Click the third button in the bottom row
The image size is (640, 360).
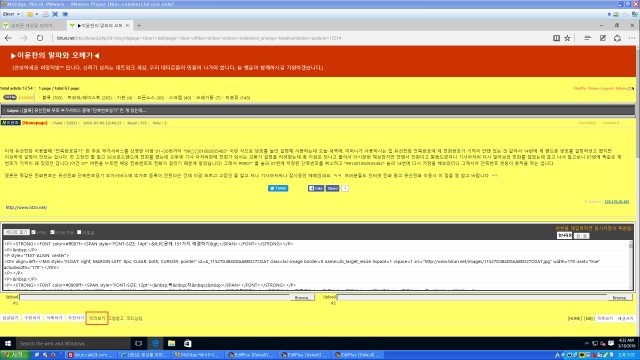click(x=54, y=318)
